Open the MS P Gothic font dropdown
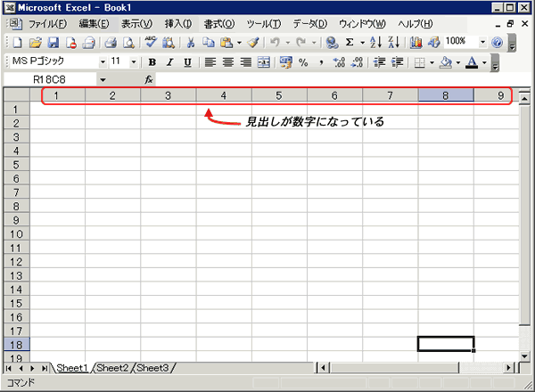Viewport: 535px width, 392px height. pyautogui.click(x=103, y=62)
